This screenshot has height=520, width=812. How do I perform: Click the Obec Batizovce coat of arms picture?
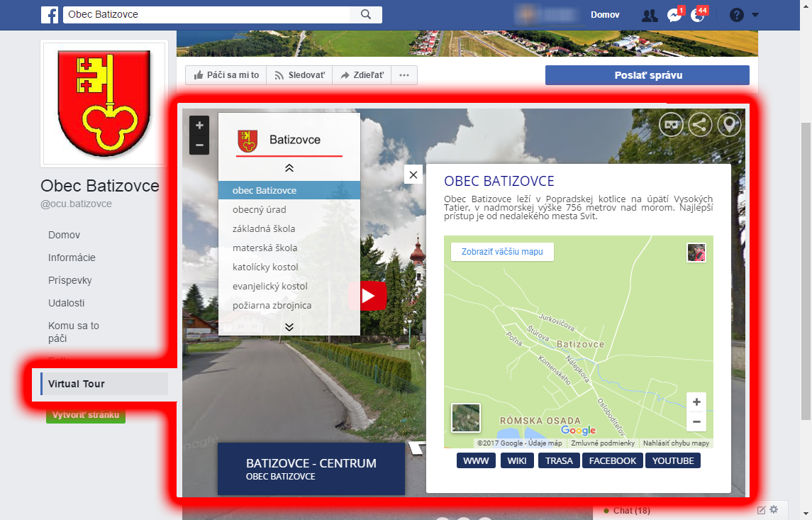tap(104, 103)
